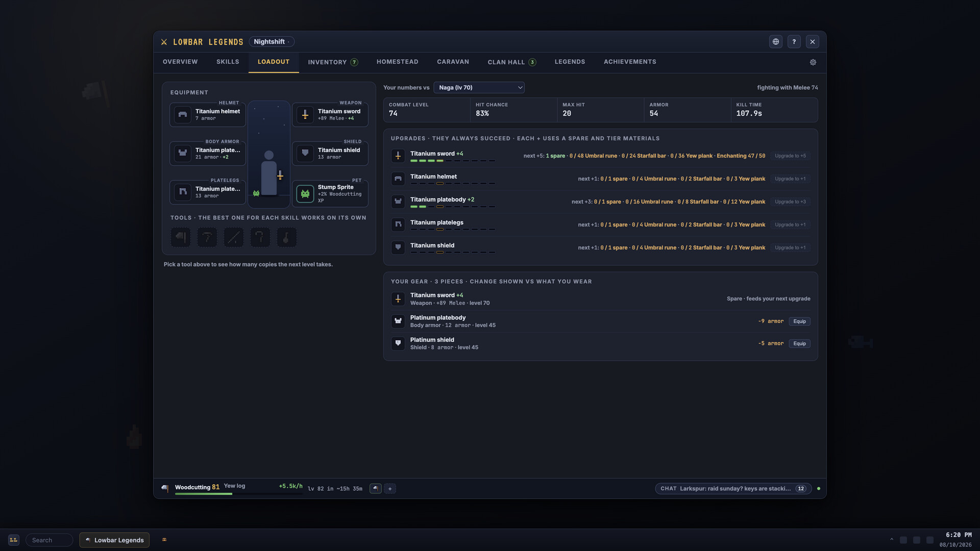Click the character preview in the equipment panel
Screen dimensions: 980x551
269,154
